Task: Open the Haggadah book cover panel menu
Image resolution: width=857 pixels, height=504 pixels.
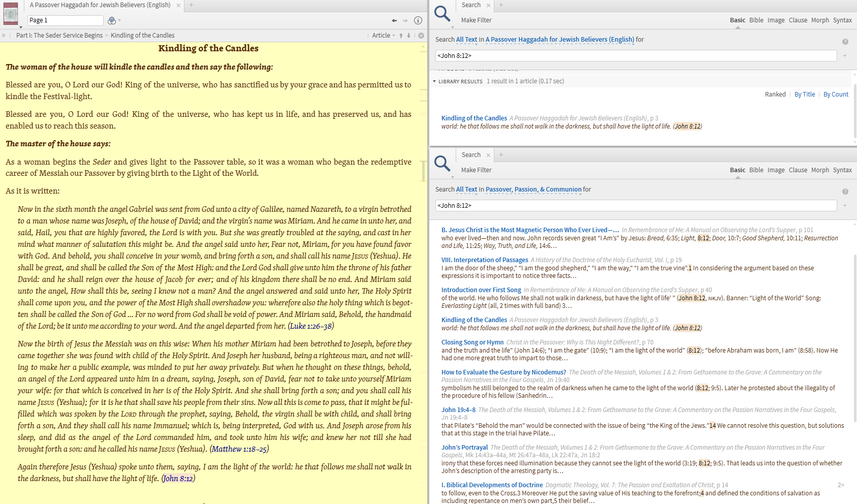Action: pos(11,14)
